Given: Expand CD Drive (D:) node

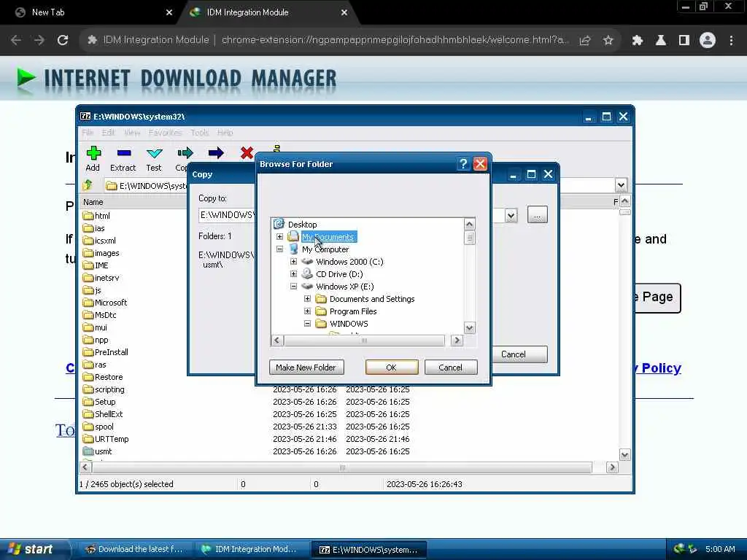Looking at the screenshot, I should 293,274.
